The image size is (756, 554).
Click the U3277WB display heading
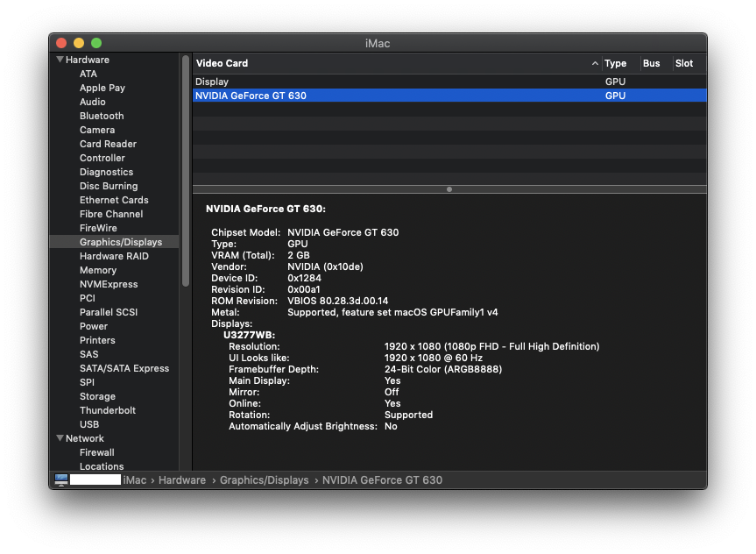[x=250, y=335]
